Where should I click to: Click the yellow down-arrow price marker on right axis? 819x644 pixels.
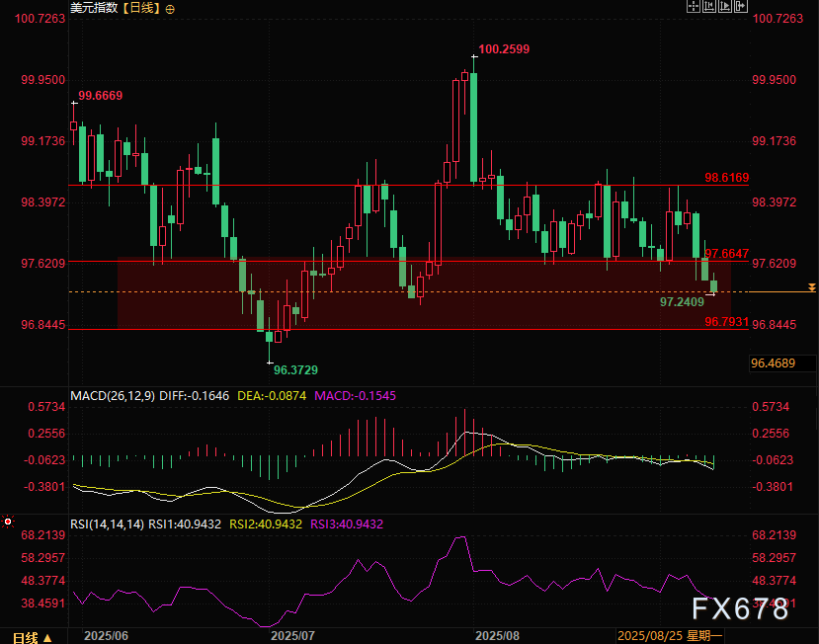point(812,287)
